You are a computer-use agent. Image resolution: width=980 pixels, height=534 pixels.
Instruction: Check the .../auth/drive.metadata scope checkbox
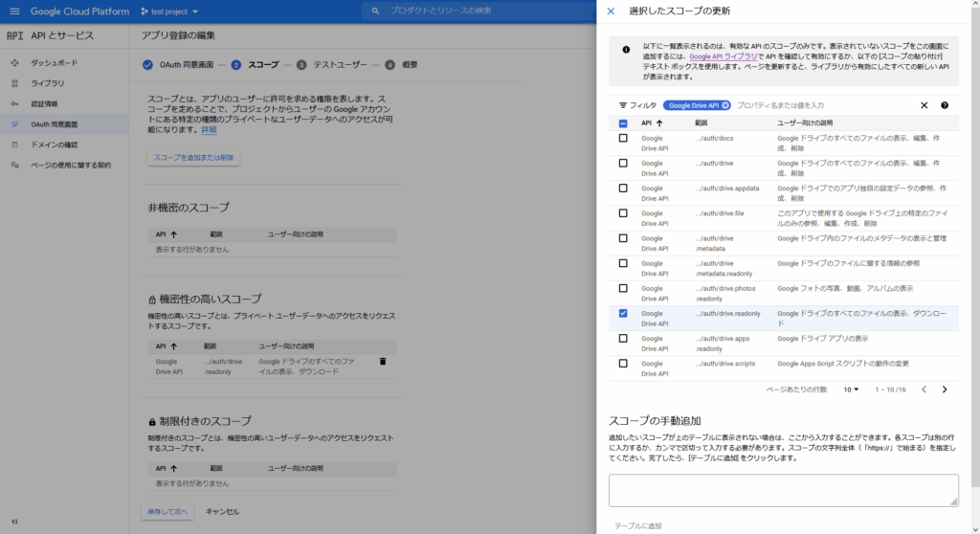click(623, 238)
